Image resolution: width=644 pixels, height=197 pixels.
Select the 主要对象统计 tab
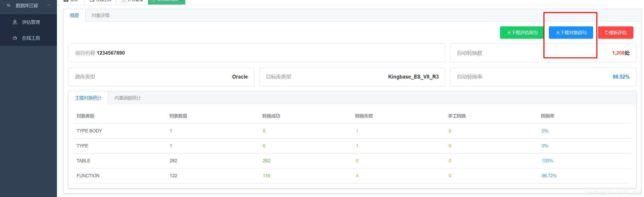pyautogui.click(x=88, y=98)
